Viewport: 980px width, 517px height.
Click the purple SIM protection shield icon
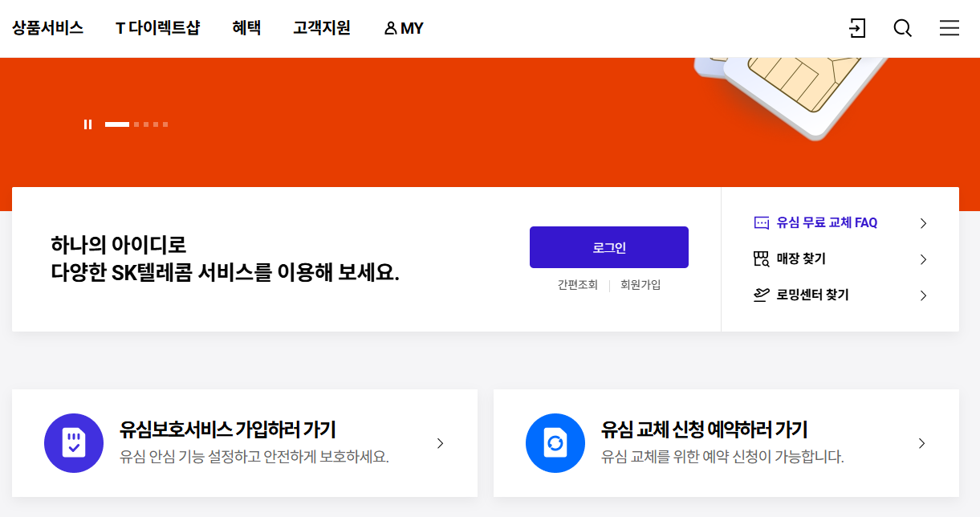[x=74, y=443]
